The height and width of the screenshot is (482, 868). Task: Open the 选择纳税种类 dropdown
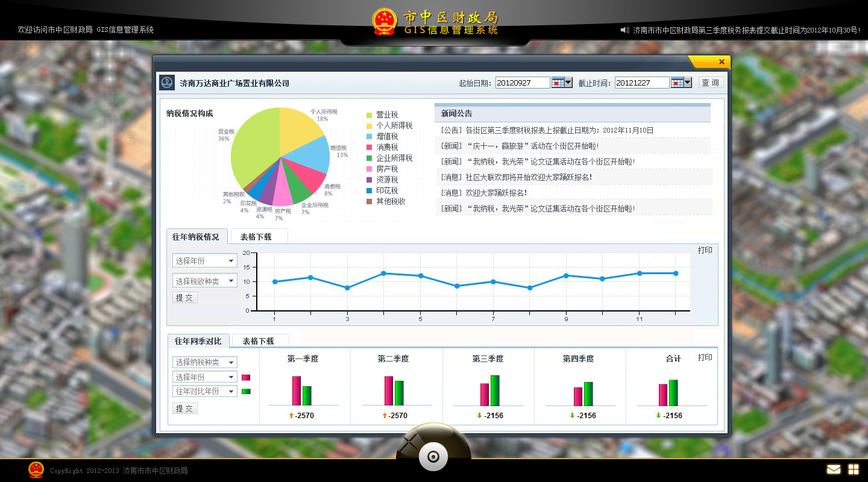(205, 362)
